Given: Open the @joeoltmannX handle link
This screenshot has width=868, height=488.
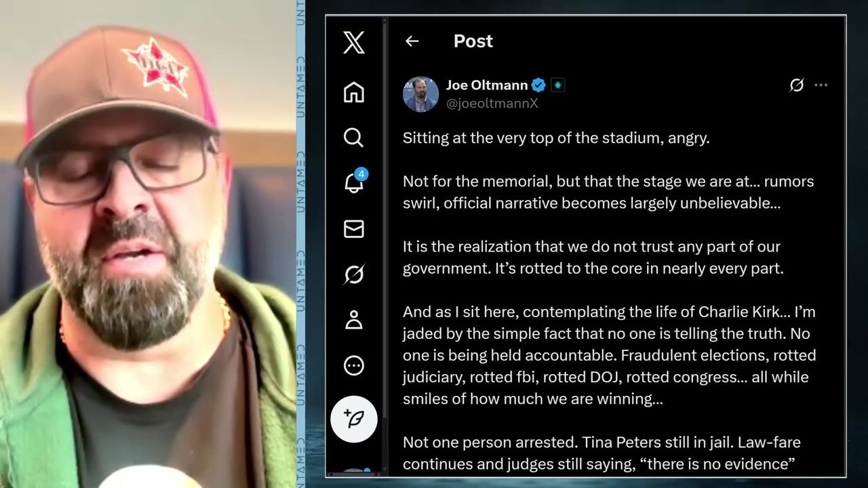Looking at the screenshot, I should [x=492, y=103].
